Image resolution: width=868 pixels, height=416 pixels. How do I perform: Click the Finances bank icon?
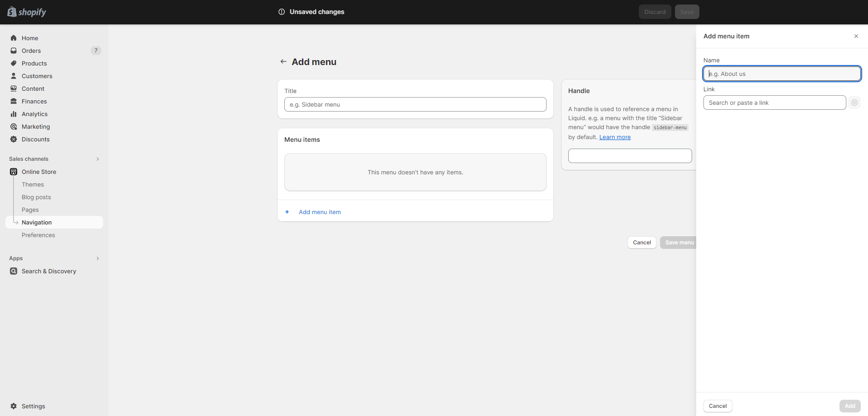pyautogui.click(x=14, y=101)
